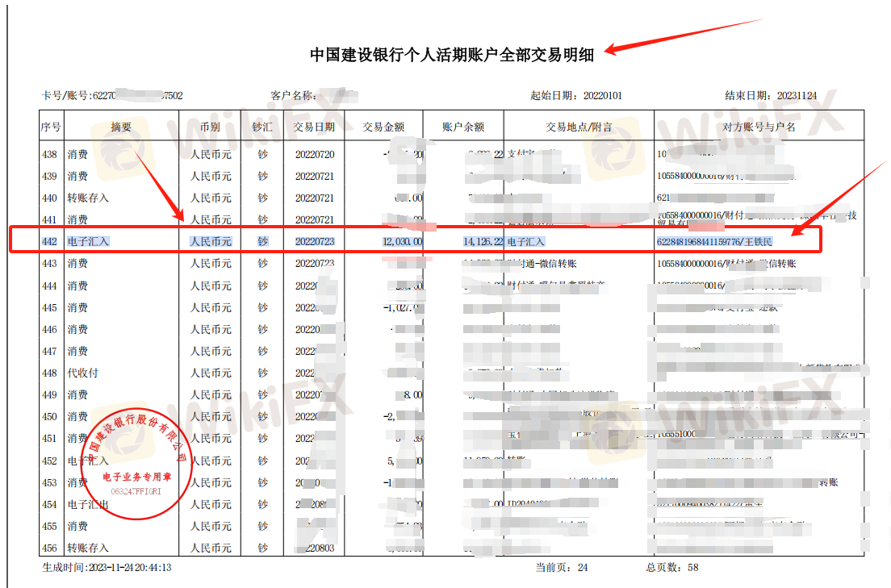Click 消费 in row 447
This screenshot has height=588, width=891.
click(77, 351)
